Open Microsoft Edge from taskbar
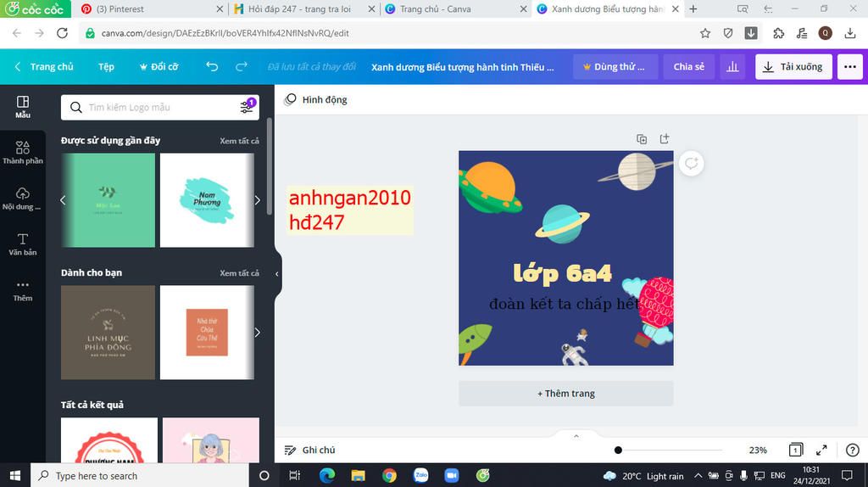Screen dimensions: 868x487 [x=326, y=475]
